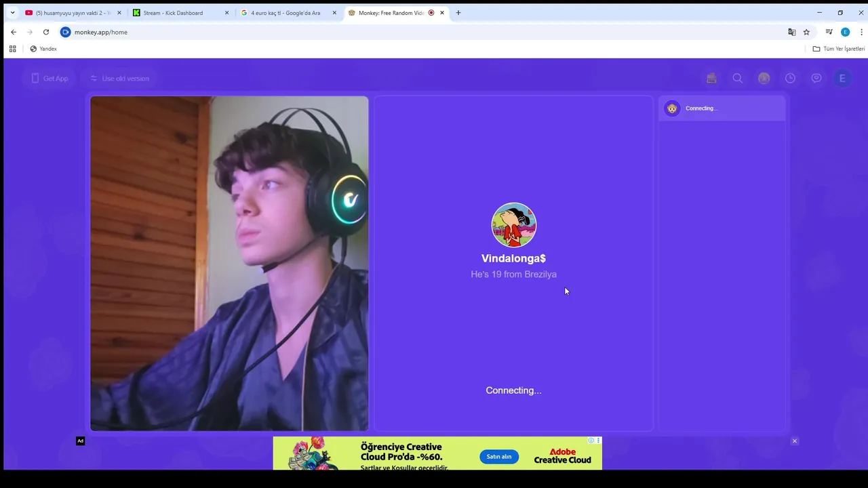This screenshot has height=488, width=868.
Task: Click the Adobe Creative Cloud logo text
Action: click(x=562, y=456)
